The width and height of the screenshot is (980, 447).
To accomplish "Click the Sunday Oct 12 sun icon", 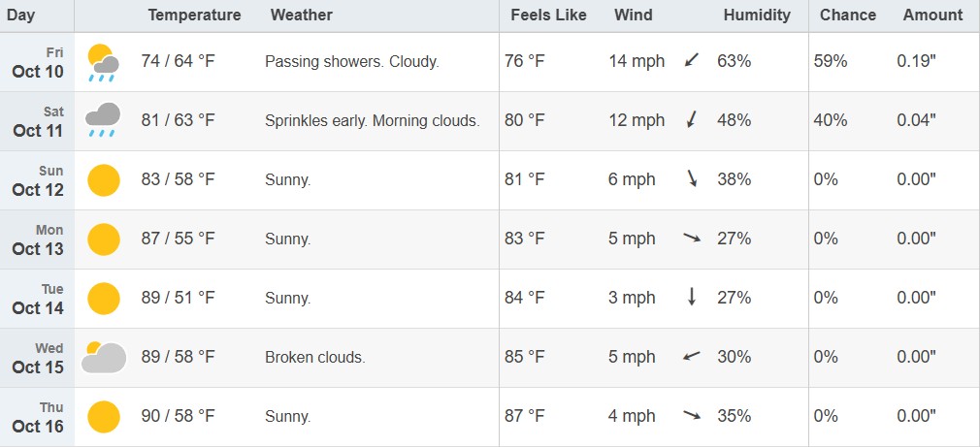I will 103,180.
